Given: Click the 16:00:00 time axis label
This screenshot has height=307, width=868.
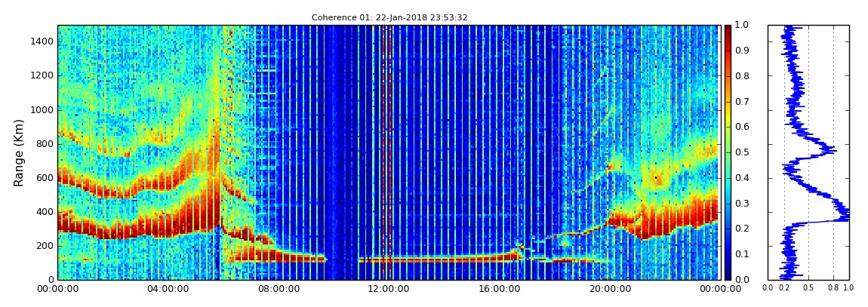Looking at the screenshot, I should coord(499,289).
